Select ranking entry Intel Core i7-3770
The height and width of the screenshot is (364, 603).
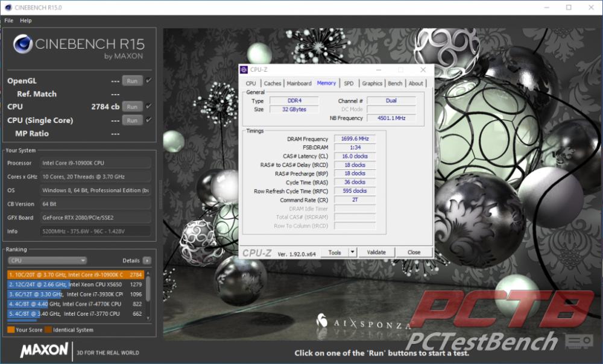coord(75,313)
